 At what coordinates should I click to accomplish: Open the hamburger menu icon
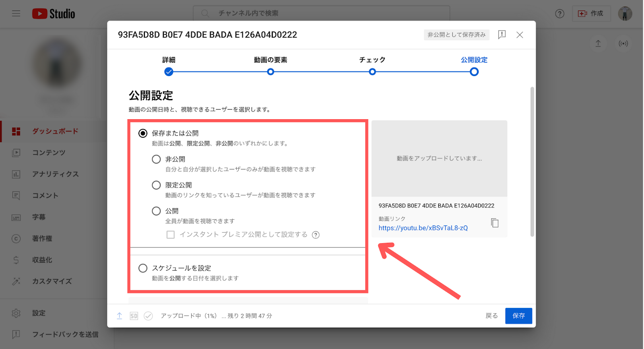pos(16,14)
